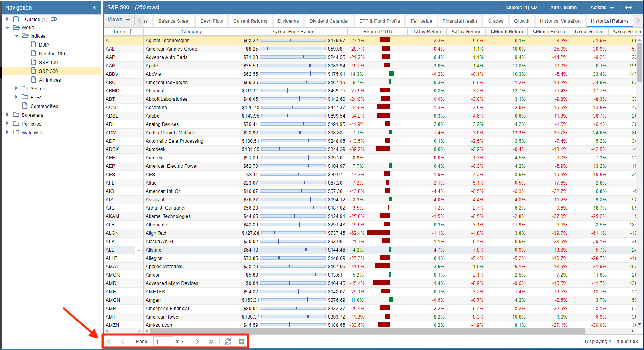Switch to the Dividends tab

coord(288,21)
